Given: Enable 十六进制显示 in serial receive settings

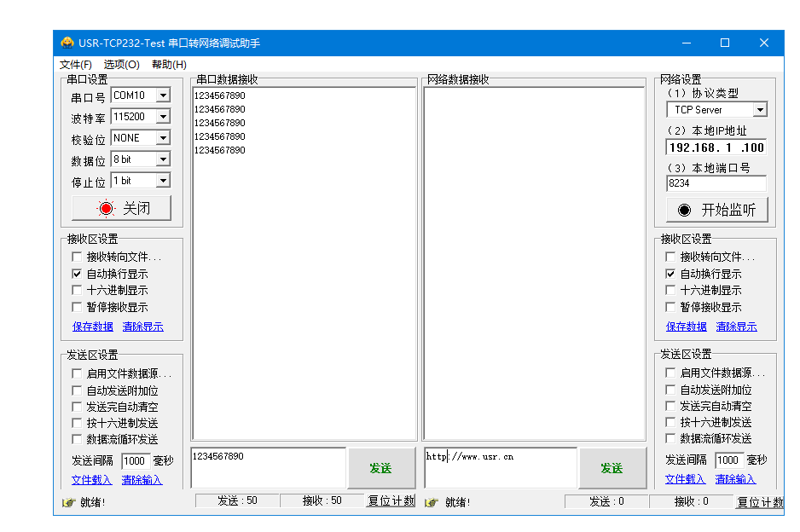Looking at the screenshot, I should 78,290.
